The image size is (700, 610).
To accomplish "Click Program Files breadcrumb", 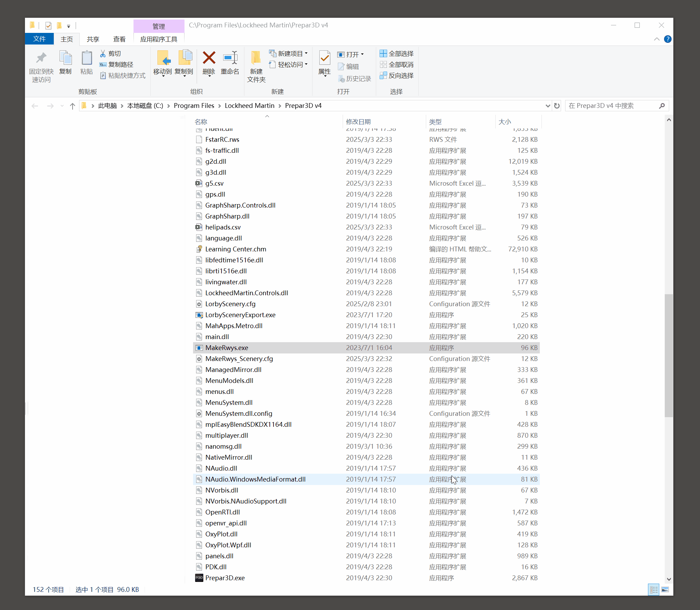I will click(194, 106).
